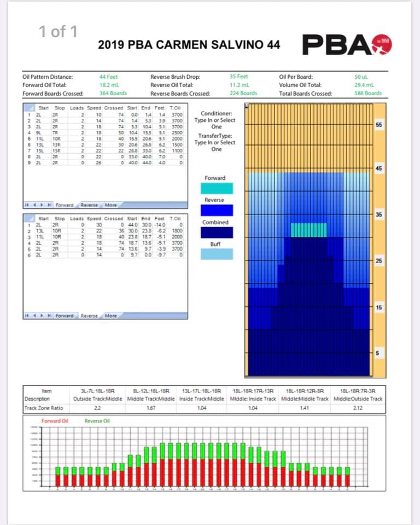This screenshot has width=420, height=525.
Task: Click the Speed column header in lower table
Action: coord(94,219)
